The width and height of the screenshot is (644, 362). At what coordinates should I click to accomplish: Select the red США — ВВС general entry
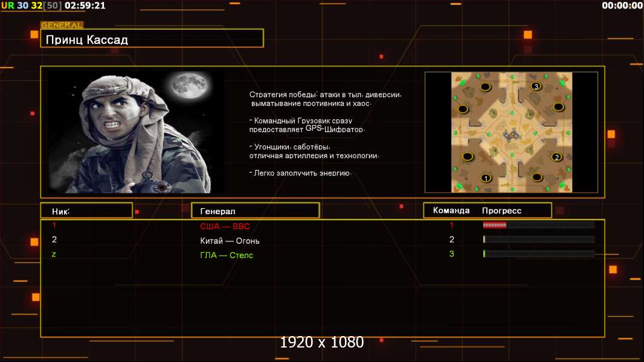(225, 226)
